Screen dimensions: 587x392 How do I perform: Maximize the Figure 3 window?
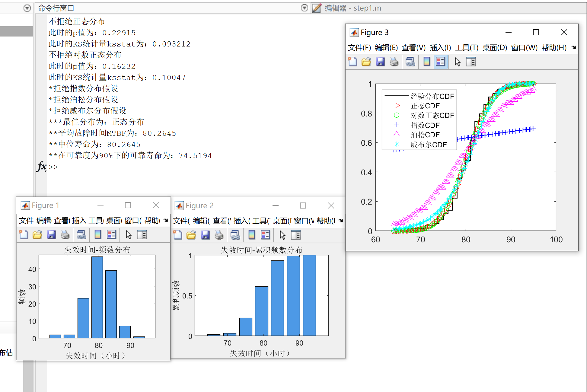click(536, 32)
